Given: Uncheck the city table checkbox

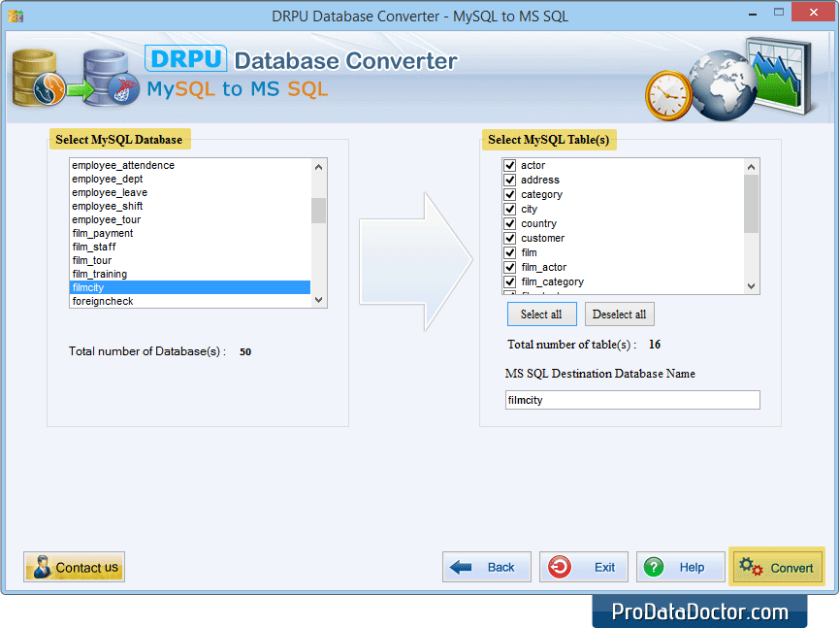Looking at the screenshot, I should tap(509, 209).
